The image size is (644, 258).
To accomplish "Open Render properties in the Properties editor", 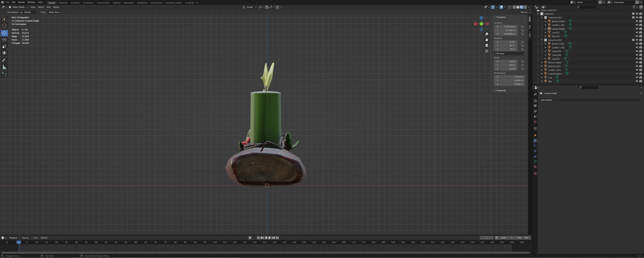I will click(535, 101).
